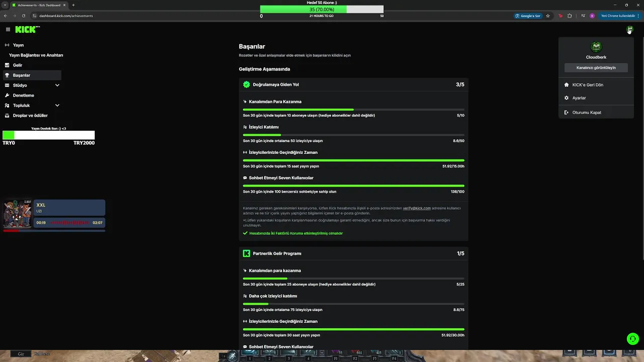Click the 3/5 progress count
This screenshot has height=362, width=644.
(460, 84)
